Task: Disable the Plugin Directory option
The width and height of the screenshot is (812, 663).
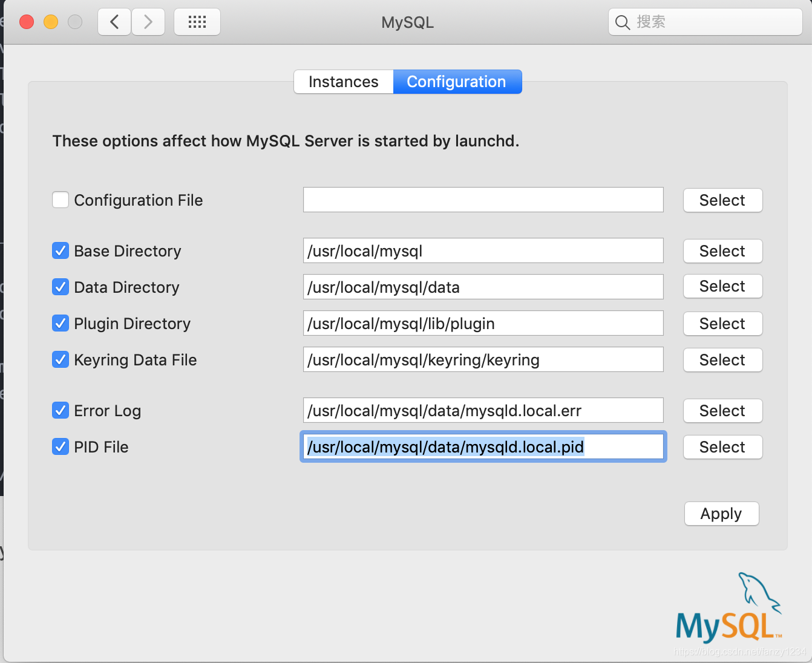Action: [x=60, y=323]
